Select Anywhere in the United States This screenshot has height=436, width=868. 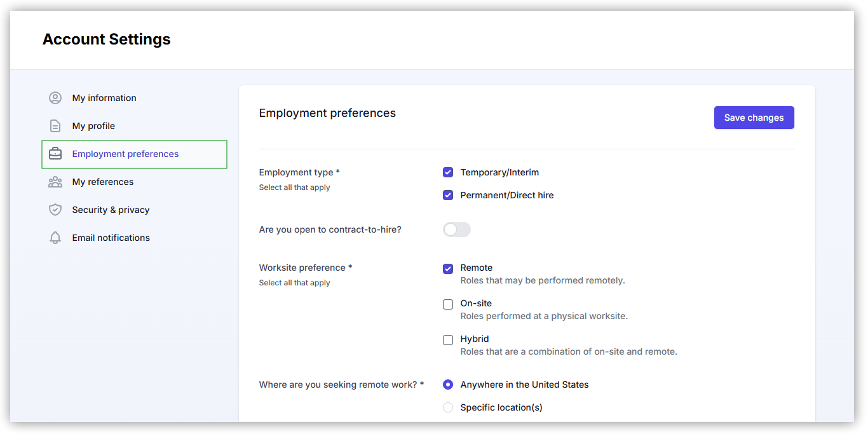pyautogui.click(x=448, y=385)
